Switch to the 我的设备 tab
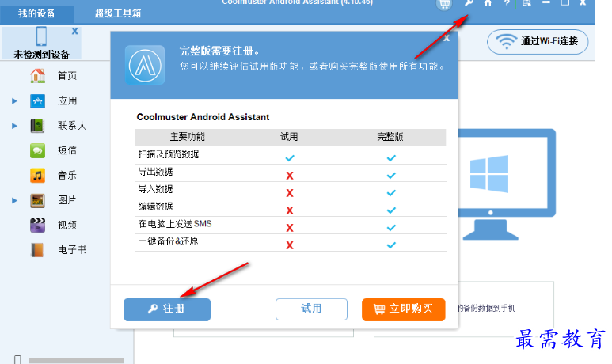The image size is (612, 364). point(36,13)
